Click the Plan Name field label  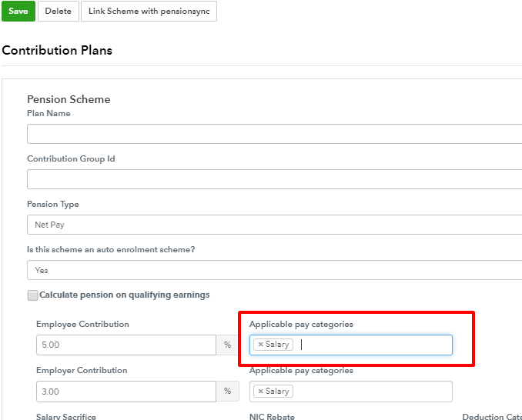click(x=49, y=114)
